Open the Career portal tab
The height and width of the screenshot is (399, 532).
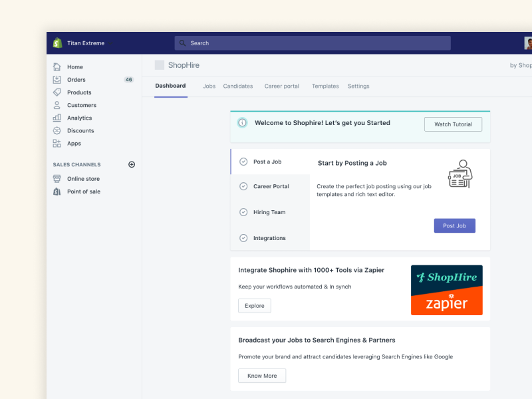pyautogui.click(x=281, y=86)
